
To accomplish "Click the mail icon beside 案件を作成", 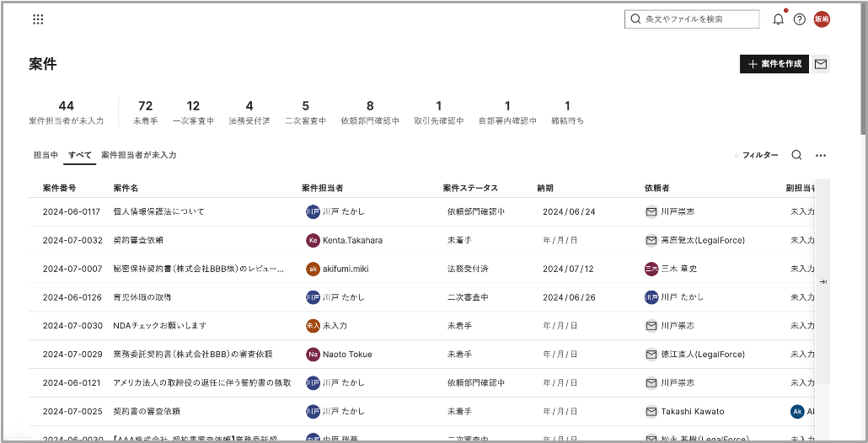I will [x=821, y=64].
